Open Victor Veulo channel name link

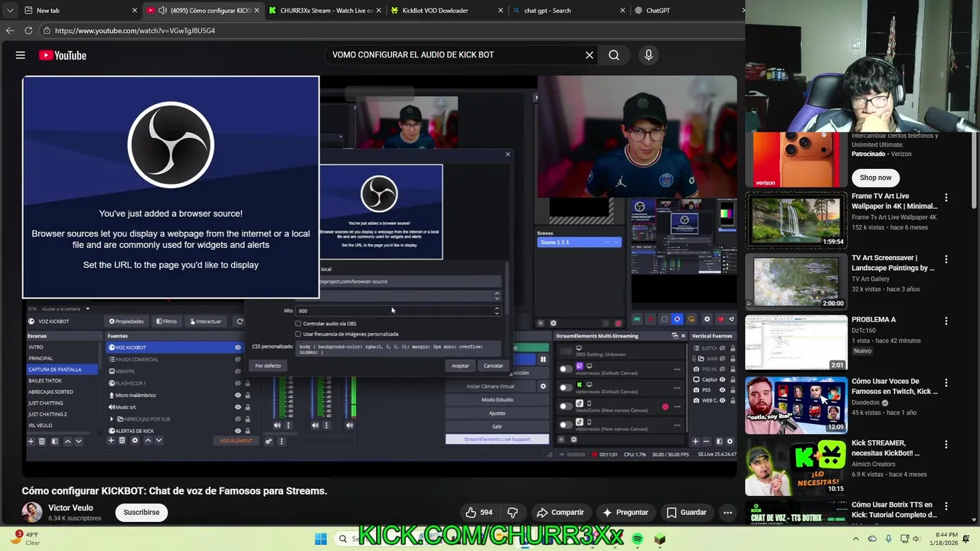[x=70, y=507]
